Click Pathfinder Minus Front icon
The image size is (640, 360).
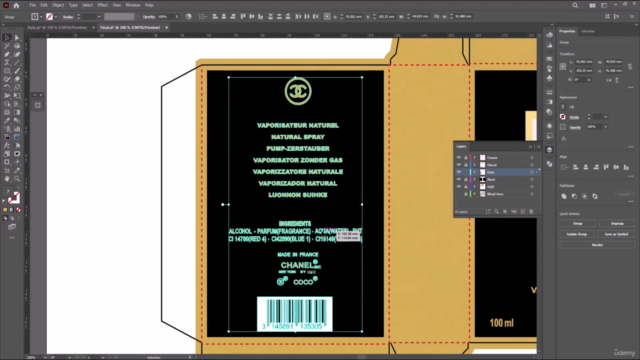point(574,196)
